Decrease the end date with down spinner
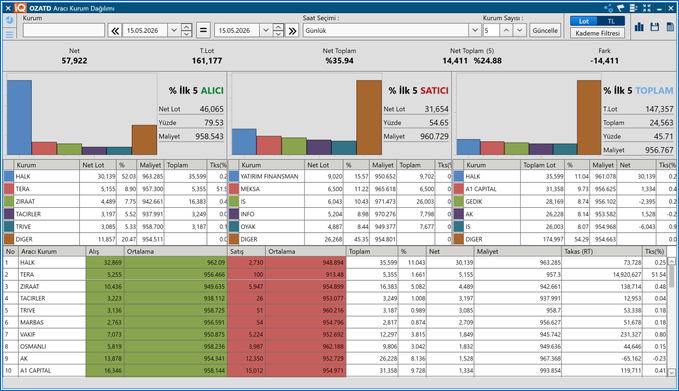The height and width of the screenshot is (391, 679). click(278, 34)
